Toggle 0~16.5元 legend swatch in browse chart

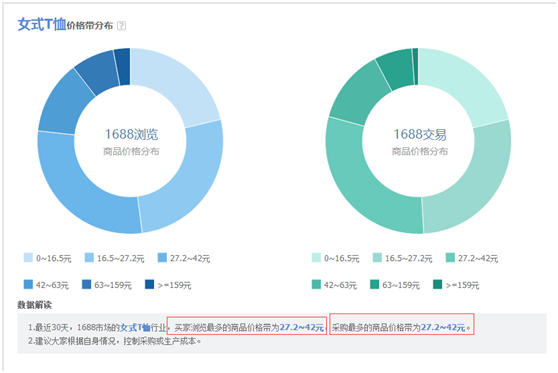[x=28, y=258]
